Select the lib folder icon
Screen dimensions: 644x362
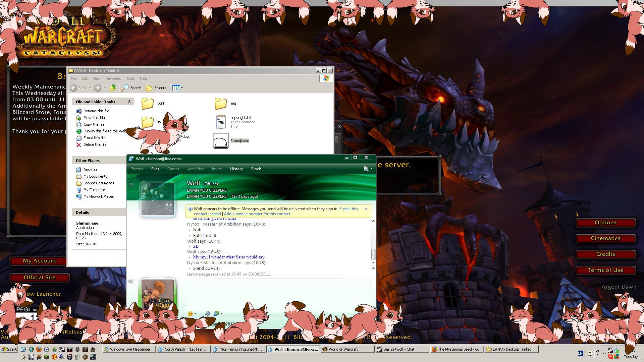point(148,122)
